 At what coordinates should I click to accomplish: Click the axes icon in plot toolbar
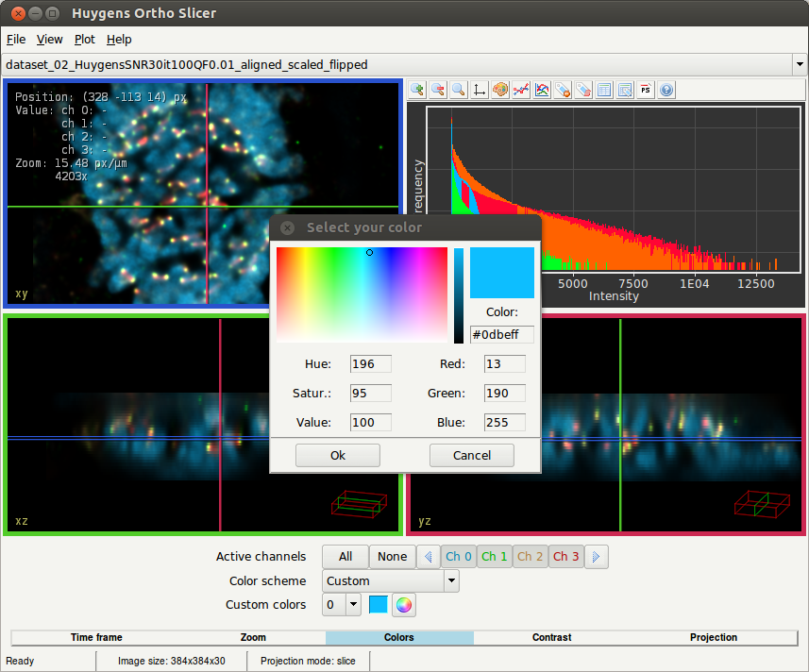(x=480, y=90)
